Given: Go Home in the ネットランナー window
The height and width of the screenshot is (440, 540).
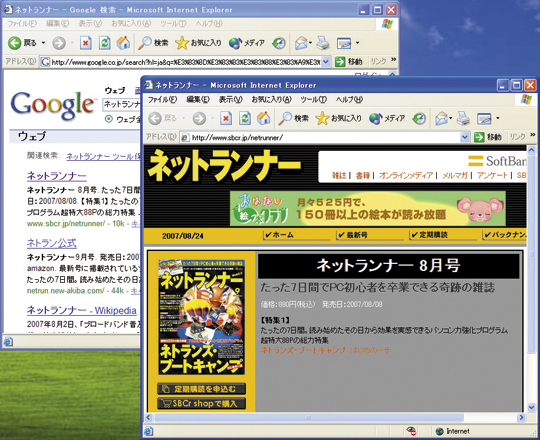Looking at the screenshot, I should 263,118.
